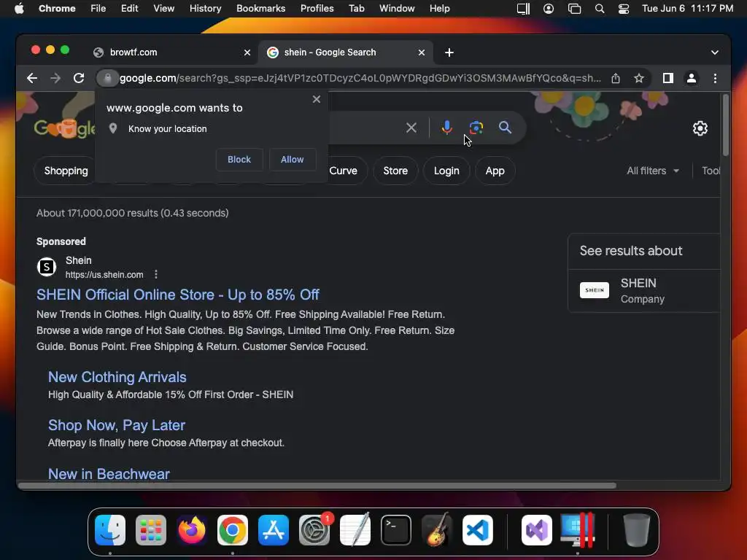The height and width of the screenshot is (560, 747).
Task: Open the Chrome profile icon
Action: coord(692,78)
